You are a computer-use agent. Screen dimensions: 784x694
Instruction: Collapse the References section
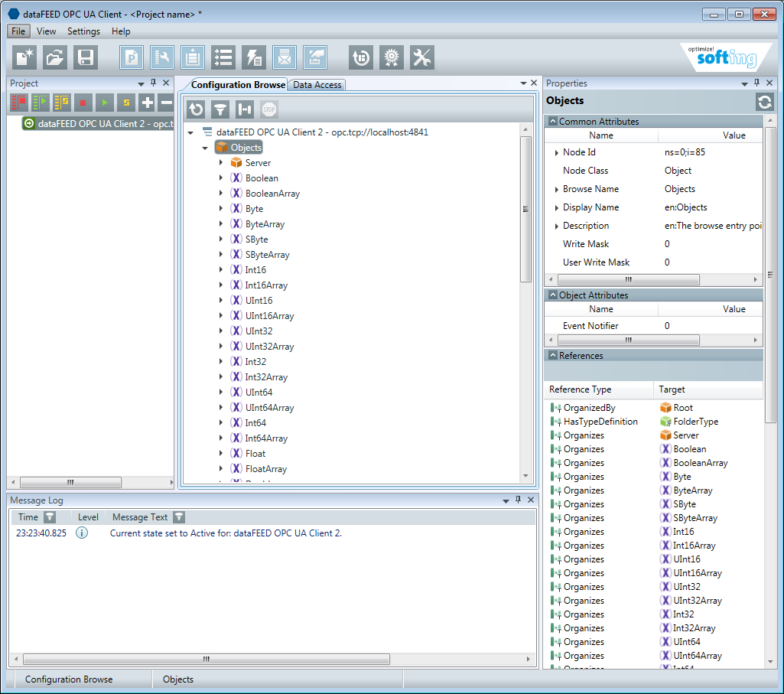552,355
